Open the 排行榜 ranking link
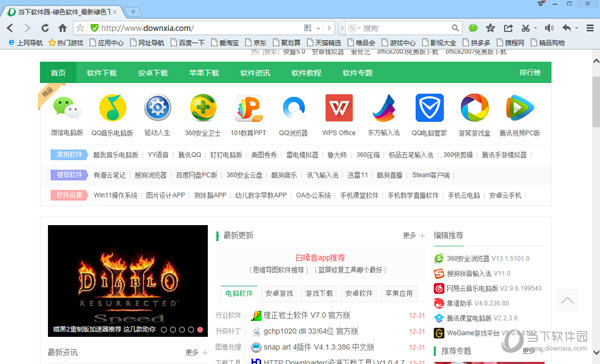The image size is (600, 364). coord(530,73)
